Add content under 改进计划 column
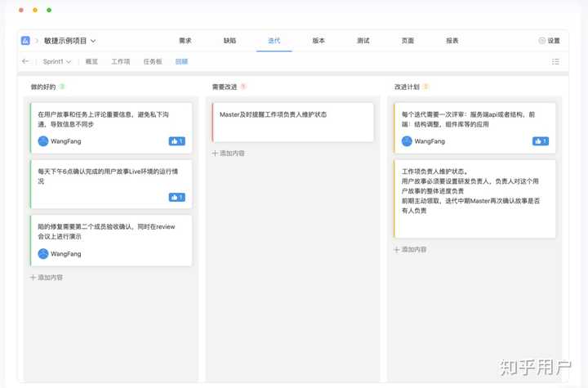Screen dimensions: 588x388 pyautogui.click(x=410, y=249)
